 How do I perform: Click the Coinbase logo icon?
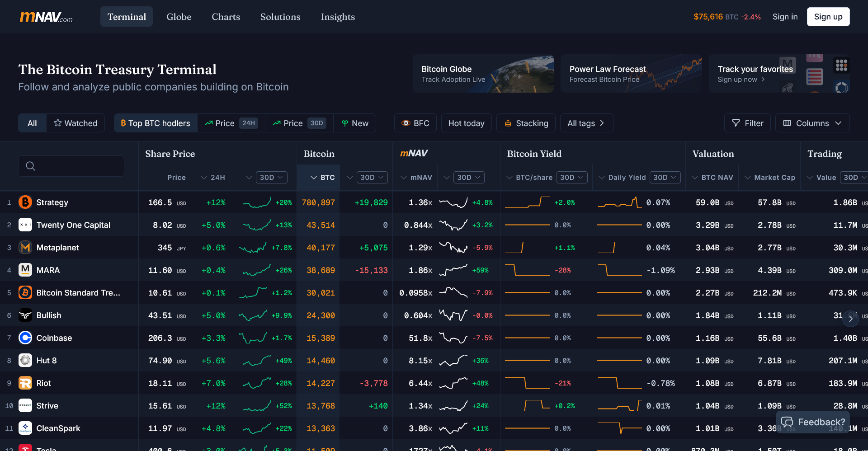(x=25, y=338)
